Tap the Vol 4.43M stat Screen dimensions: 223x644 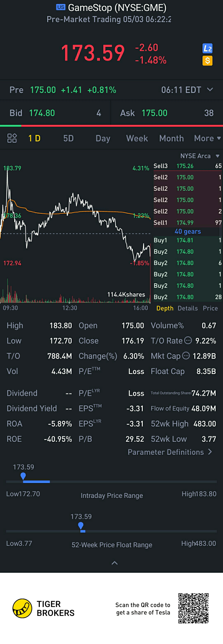(x=39, y=371)
